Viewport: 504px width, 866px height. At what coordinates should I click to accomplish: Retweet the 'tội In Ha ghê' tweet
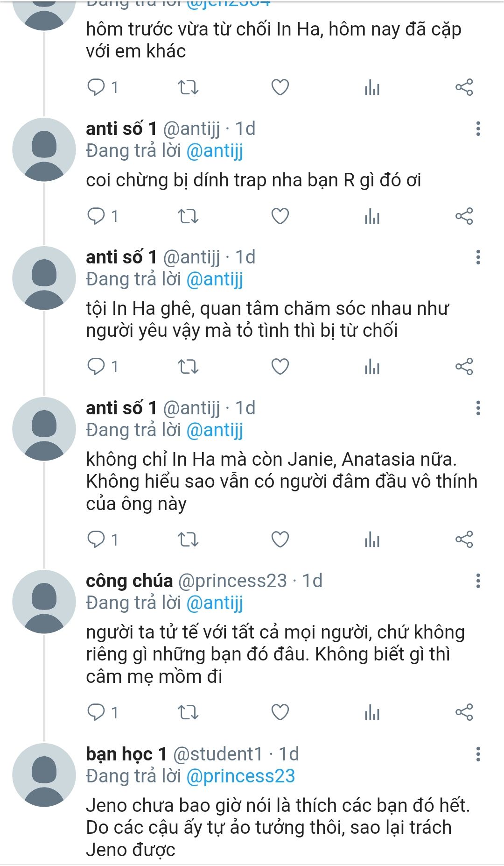pyautogui.click(x=188, y=367)
